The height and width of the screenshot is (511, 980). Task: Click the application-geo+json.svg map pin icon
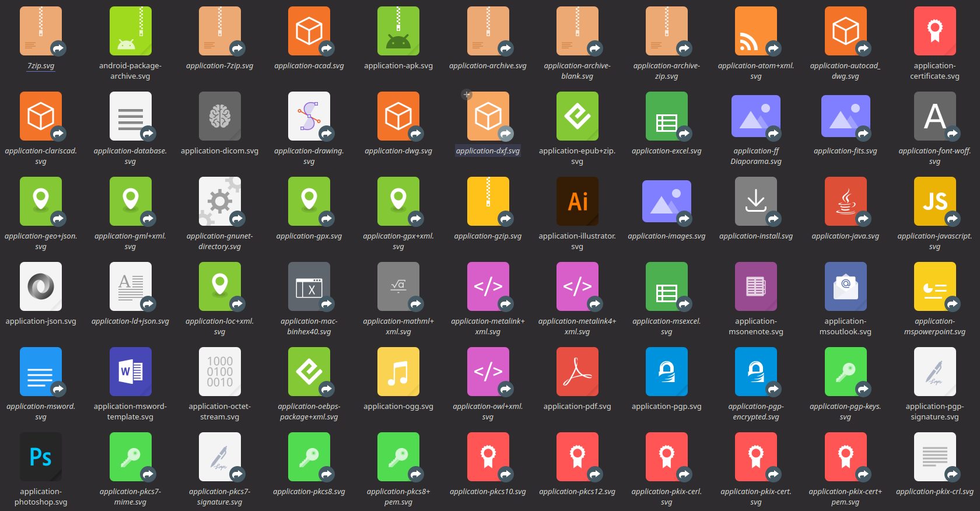tap(41, 201)
